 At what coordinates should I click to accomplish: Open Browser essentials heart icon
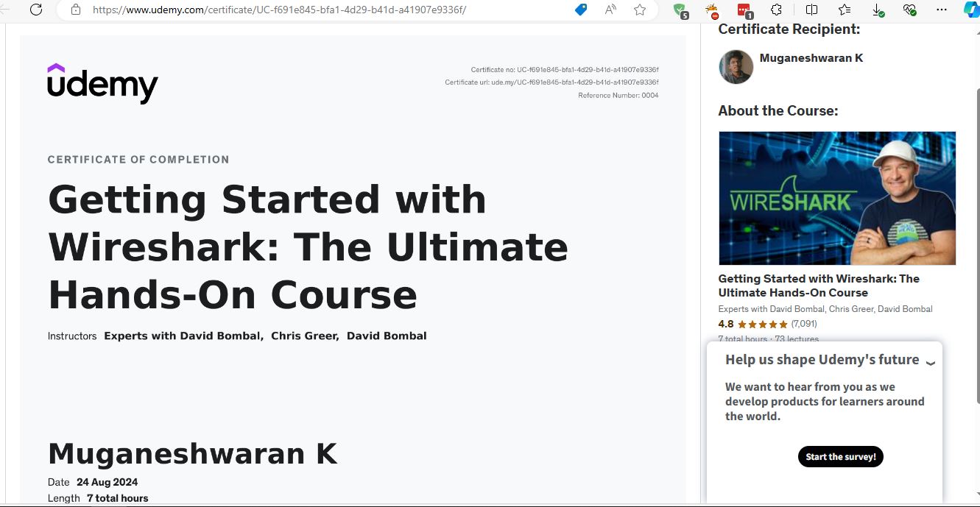909,10
